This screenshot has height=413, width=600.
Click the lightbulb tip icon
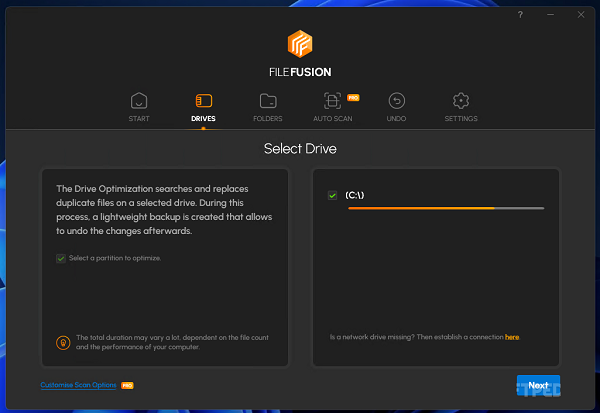(63, 342)
